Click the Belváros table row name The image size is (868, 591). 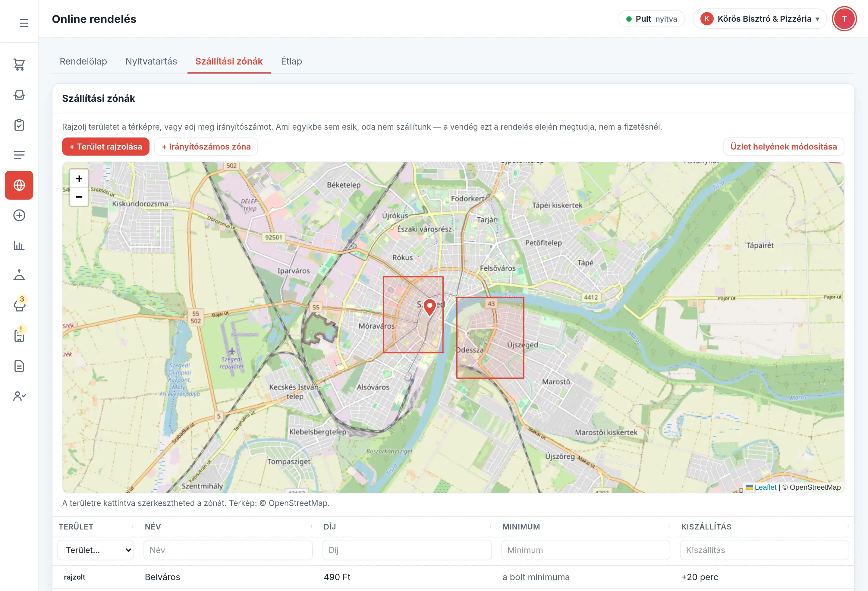[162, 577]
